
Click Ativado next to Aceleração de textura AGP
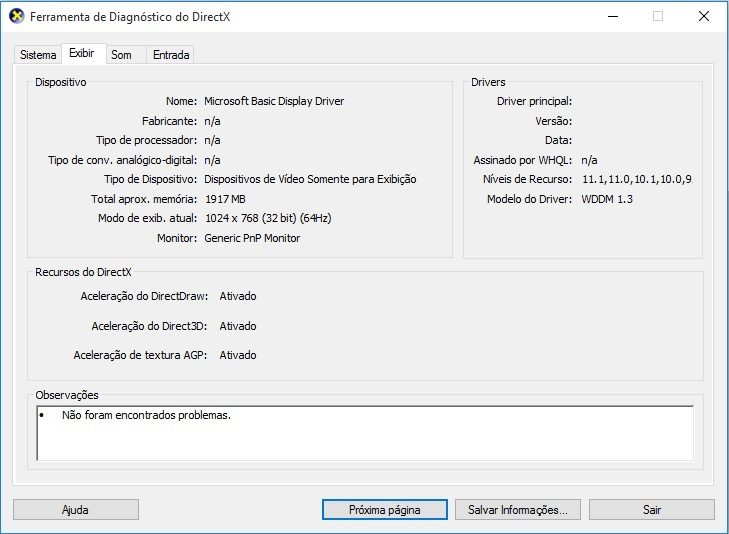pyautogui.click(x=238, y=355)
